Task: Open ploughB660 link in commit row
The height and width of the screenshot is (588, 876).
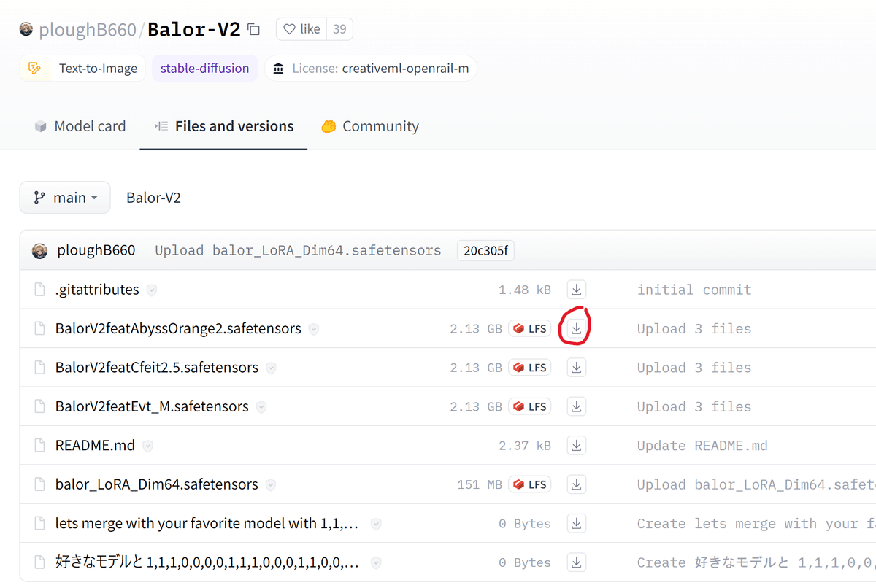Action: 96,251
